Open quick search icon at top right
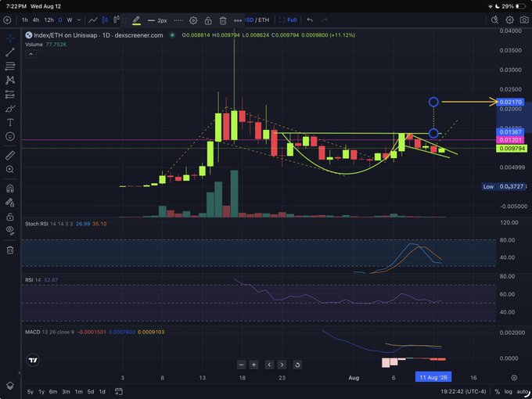This screenshot has width=532, height=399. point(494,20)
